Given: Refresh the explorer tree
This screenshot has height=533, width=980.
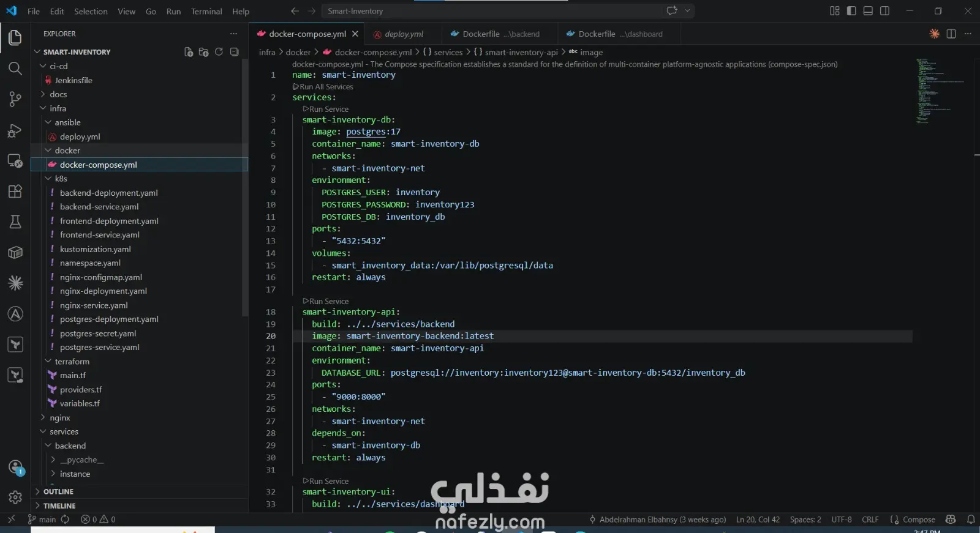Looking at the screenshot, I should (x=219, y=52).
